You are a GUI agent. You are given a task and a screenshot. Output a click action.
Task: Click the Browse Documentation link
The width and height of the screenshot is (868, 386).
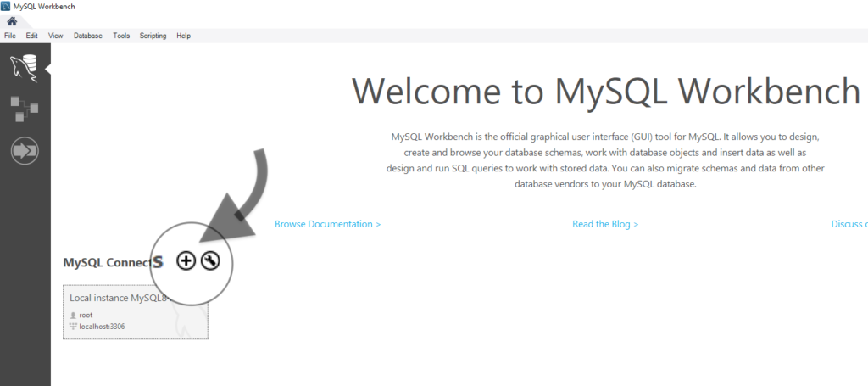tap(328, 224)
